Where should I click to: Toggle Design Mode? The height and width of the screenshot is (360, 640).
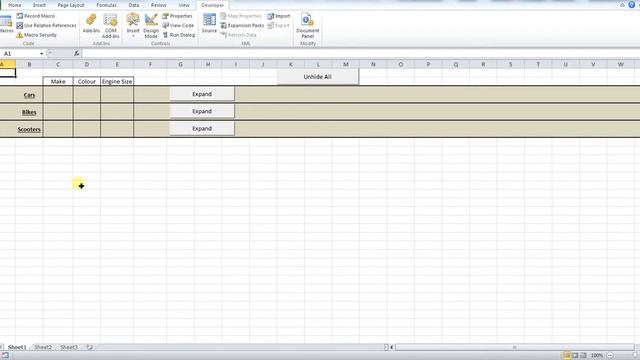coord(151,26)
